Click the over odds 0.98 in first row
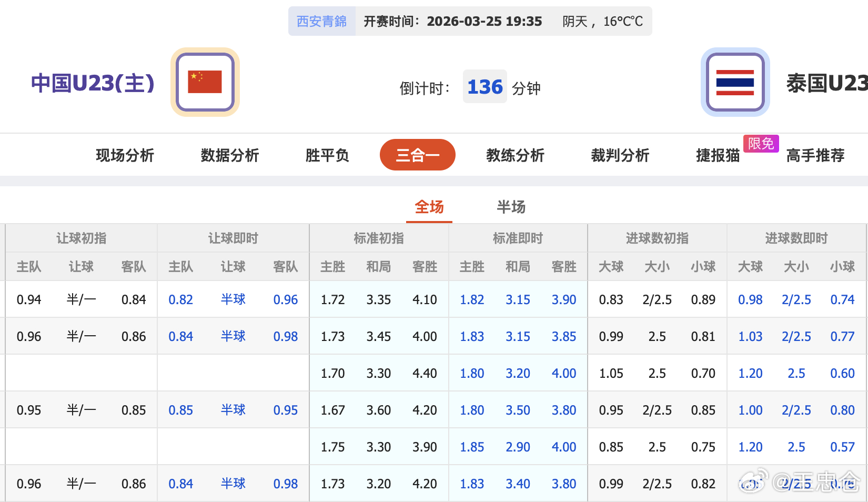 [750, 299]
